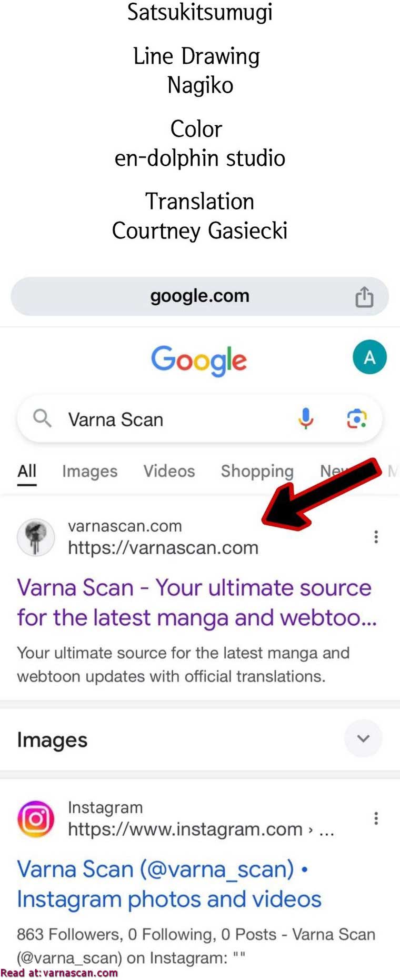The height and width of the screenshot is (980, 400).
Task: Click the Google logo
Action: [199, 360]
